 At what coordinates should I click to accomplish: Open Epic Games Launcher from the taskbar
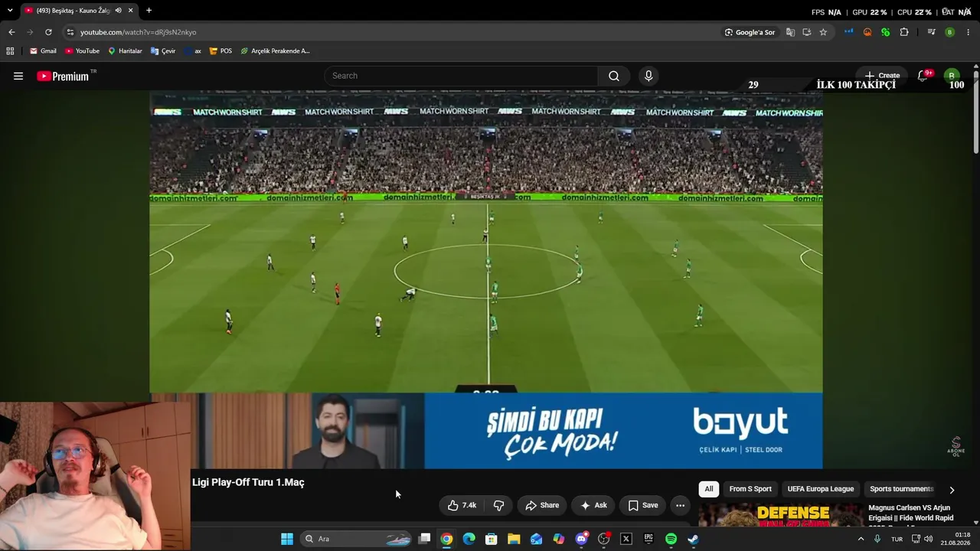coord(648,539)
